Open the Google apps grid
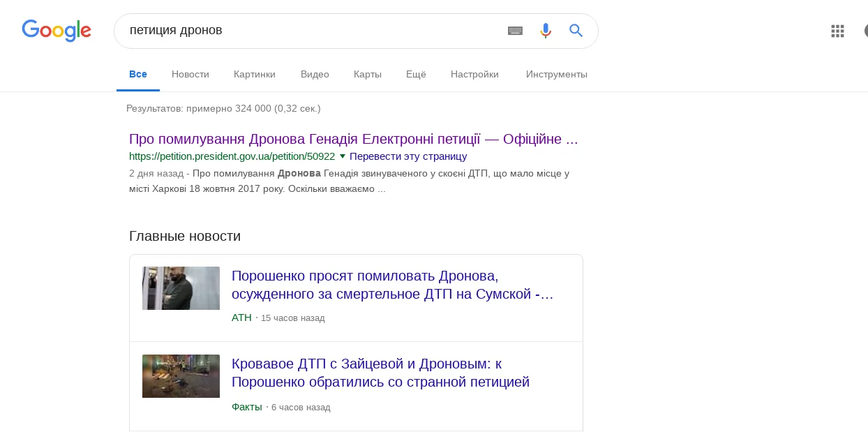 837,31
